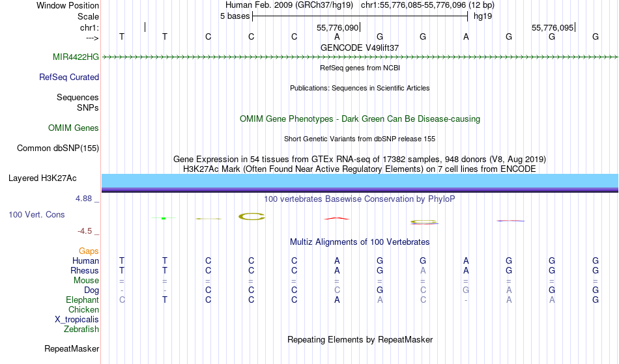Click the MIR4422HG gene label

tap(76, 57)
